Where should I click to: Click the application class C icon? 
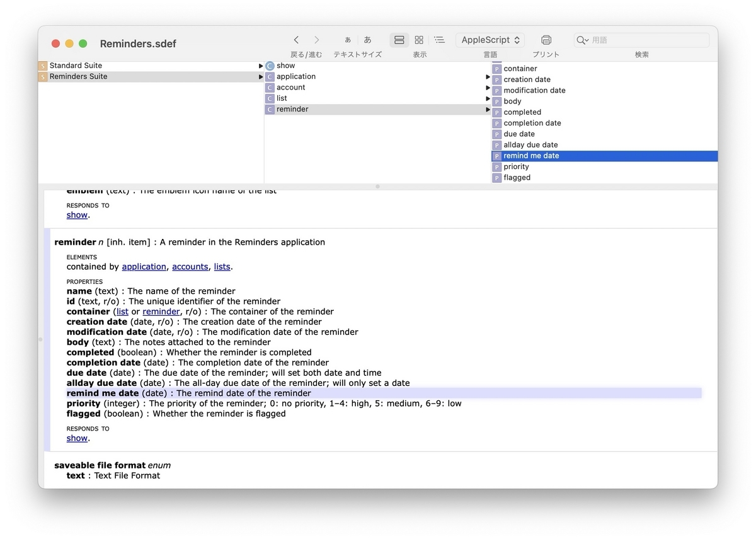[x=270, y=77]
